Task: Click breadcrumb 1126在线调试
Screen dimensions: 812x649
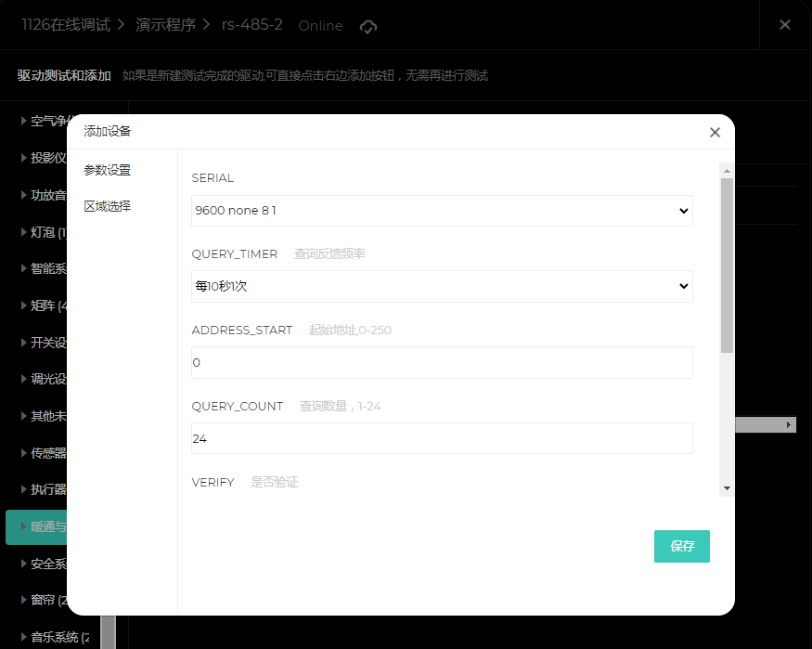Action: 66,25
